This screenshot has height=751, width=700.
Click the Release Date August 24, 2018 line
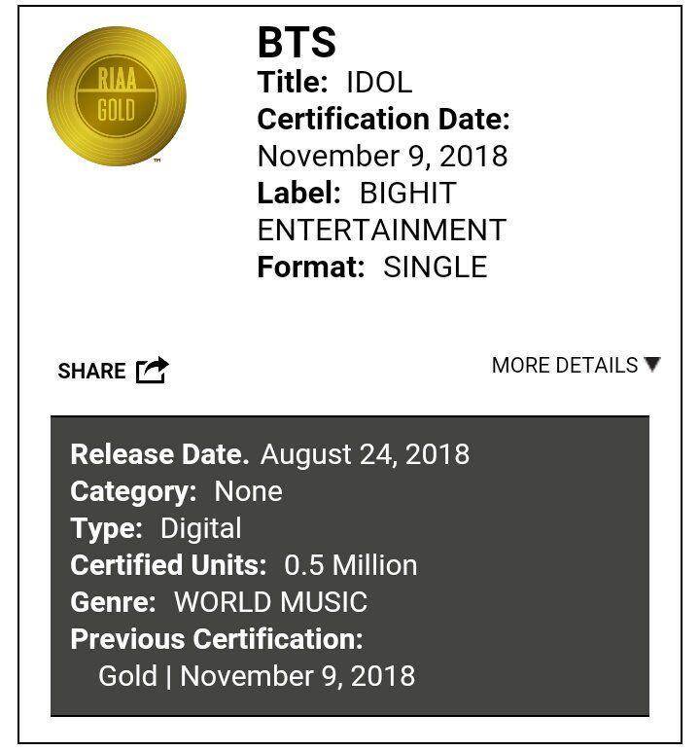[270, 454]
